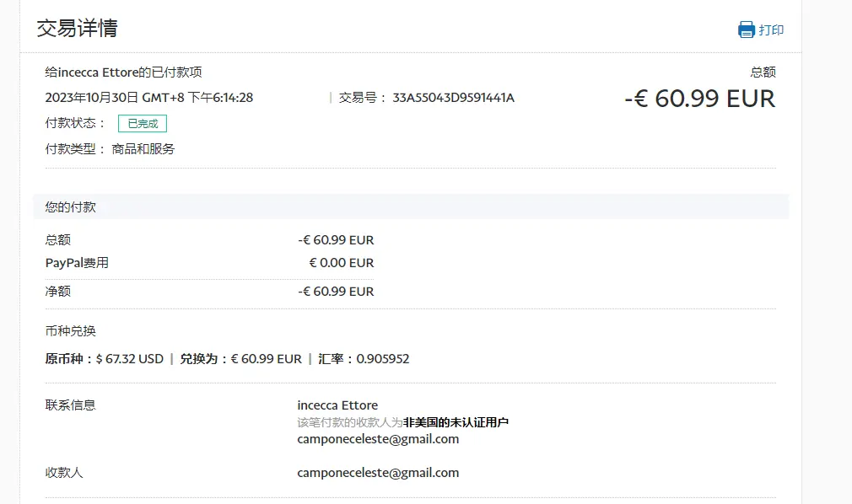Viewport: 852px width, 504px height.
Task: Click the transaction ID 33A55043D9591441A
Action: click(453, 98)
